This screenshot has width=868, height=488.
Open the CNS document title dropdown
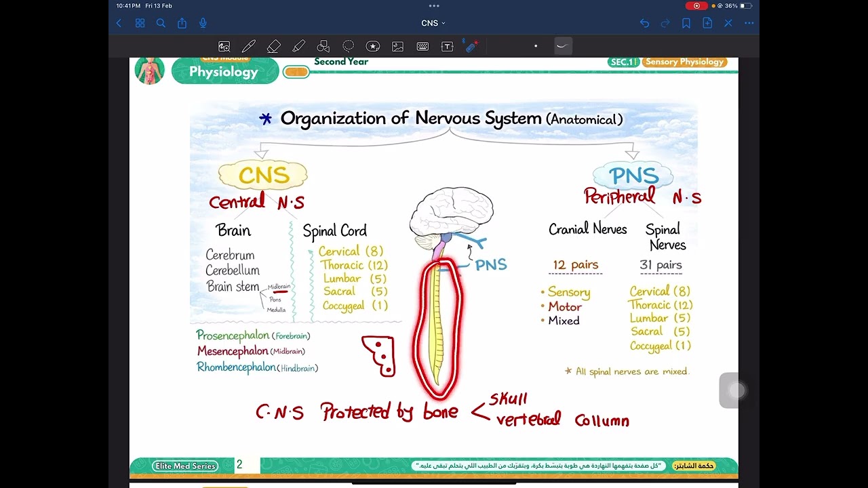pyautogui.click(x=433, y=23)
